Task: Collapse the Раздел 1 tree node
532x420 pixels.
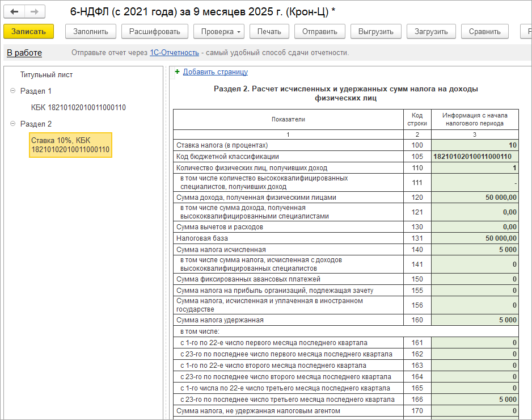Action: 12,91
